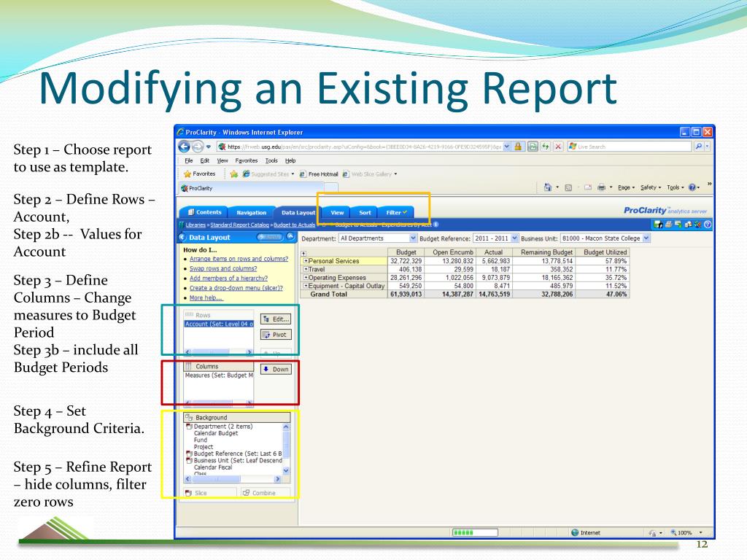Open the Edit menu
Image resolution: width=747 pixels, height=560 pixels.
(x=205, y=160)
